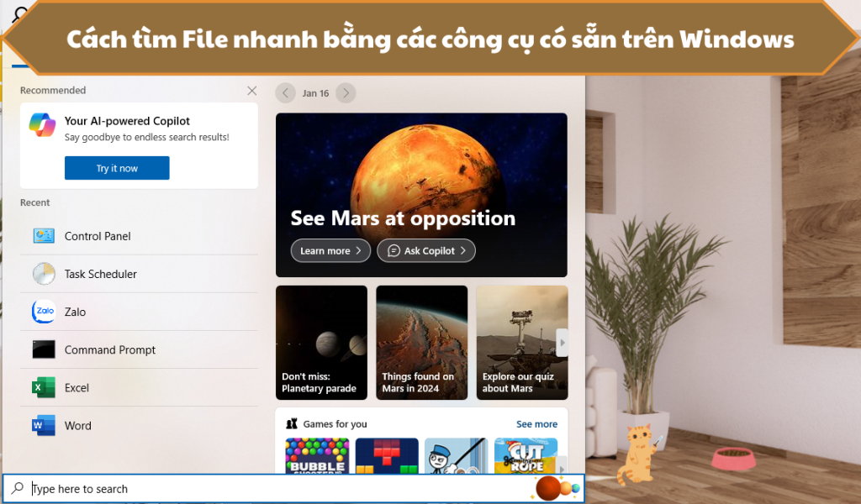Open Command Prompt from the Recent list

[109, 349]
